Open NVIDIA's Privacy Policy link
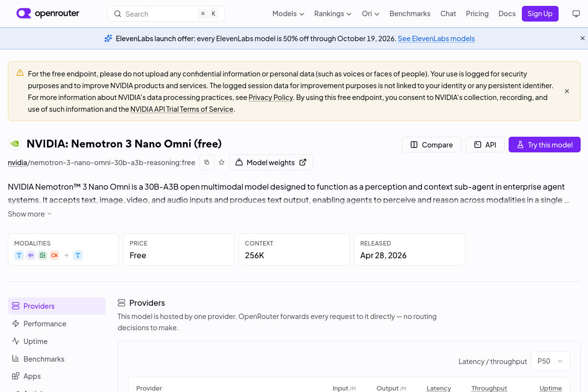 (270, 98)
